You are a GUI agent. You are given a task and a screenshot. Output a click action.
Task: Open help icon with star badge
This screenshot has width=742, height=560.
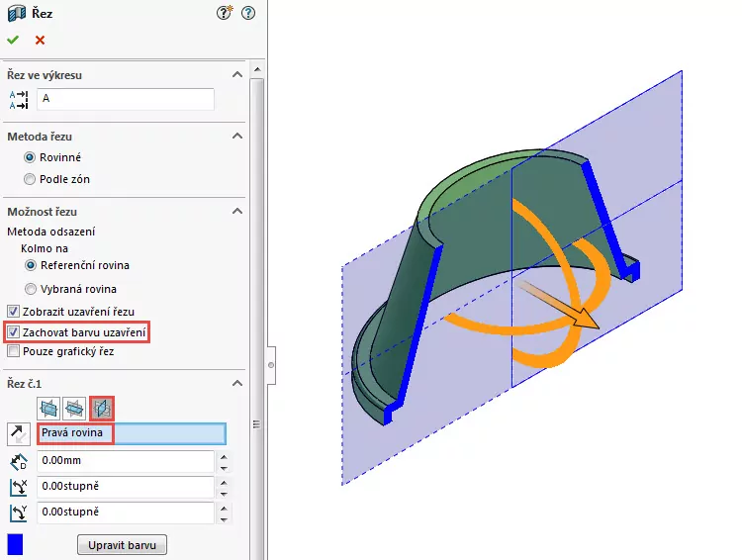coord(225,13)
